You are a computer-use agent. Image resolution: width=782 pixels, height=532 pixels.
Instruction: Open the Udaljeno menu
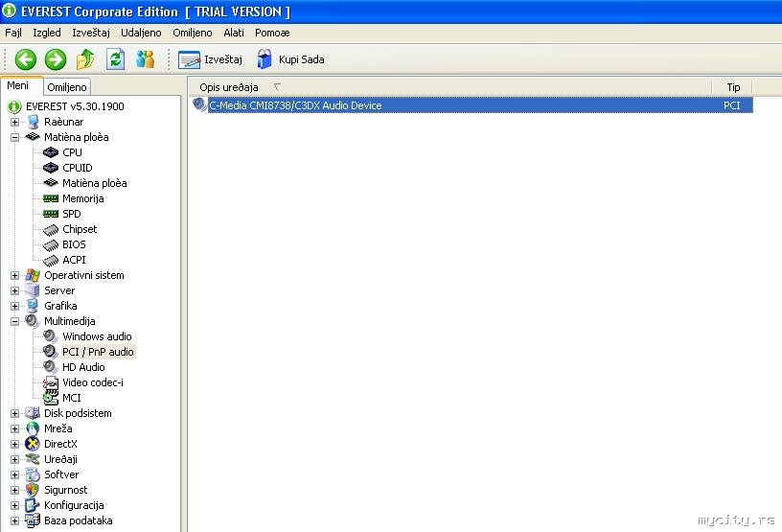(x=141, y=33)
